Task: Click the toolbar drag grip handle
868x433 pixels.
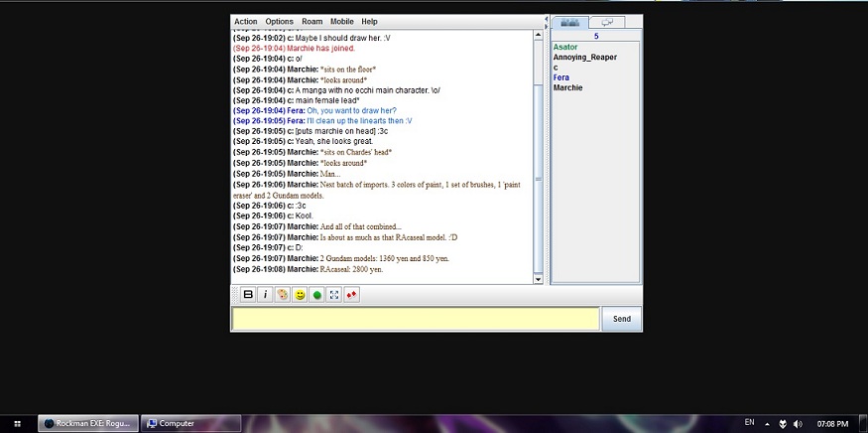Action: click(235, 295)
